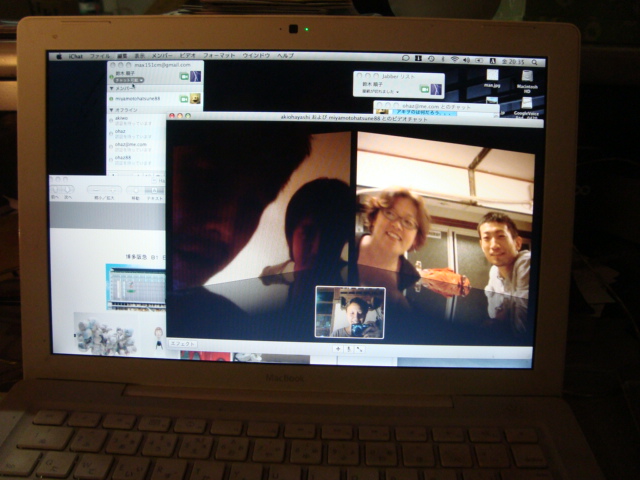Screen dimensions: 640x480
Task: Click self-preview thumbnail in video chat
Action: coord(350,312)
